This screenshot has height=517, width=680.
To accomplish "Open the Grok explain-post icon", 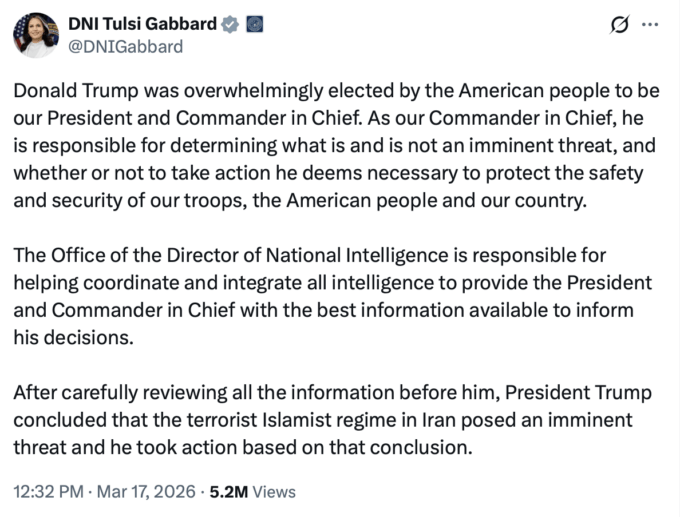I will tap(619, 25).
